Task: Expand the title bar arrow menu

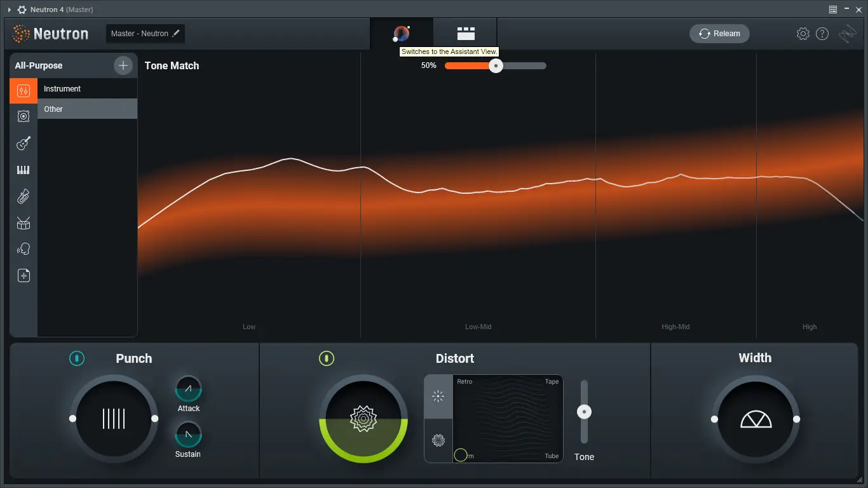Action: 10,10
